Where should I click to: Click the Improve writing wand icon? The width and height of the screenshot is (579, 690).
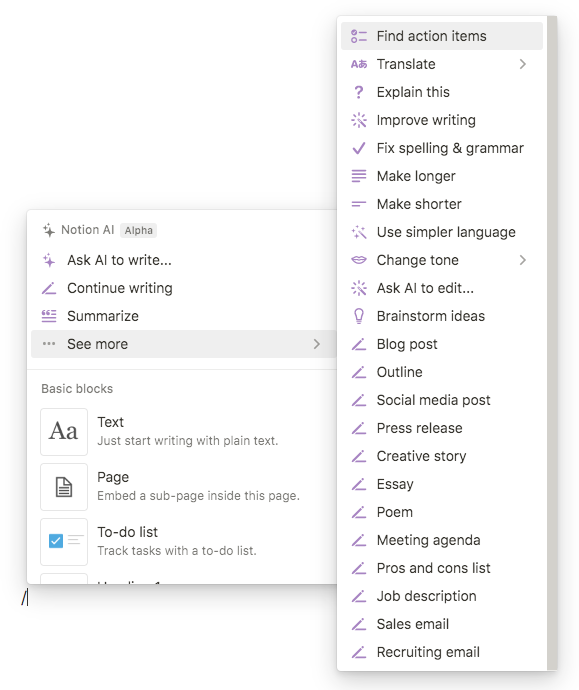(359, 120)
